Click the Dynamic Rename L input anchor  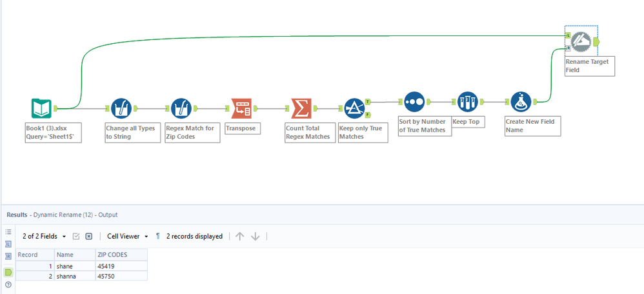tap(568, 35)
